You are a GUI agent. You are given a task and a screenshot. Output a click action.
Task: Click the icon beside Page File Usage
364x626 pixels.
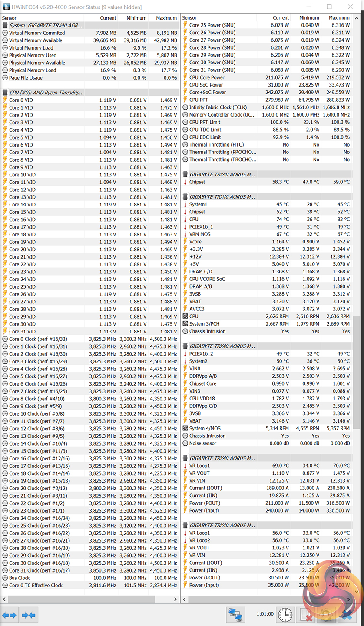(x=5, y=77)
